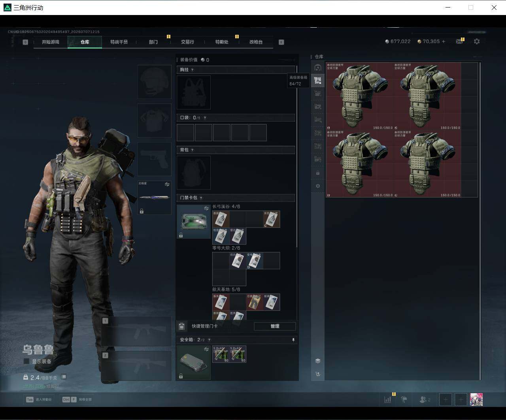This screenshot has width=506, height=420.
Task: Select the empty pistol equipment slot
Action: 154,159
